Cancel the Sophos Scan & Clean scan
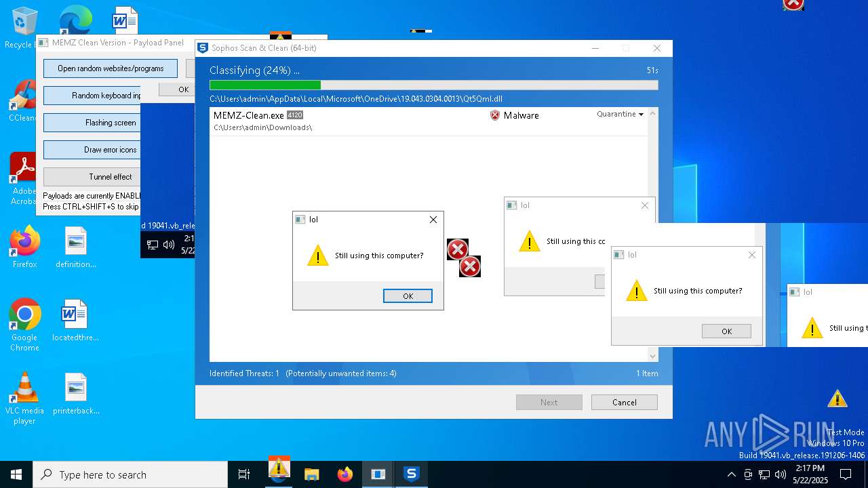 pyautogui.click(x=624, y=402)
